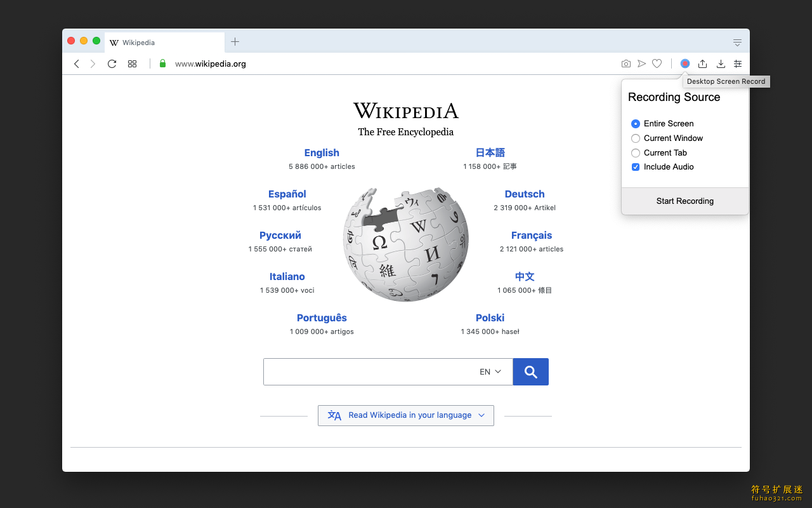Viewport: 812px width, 508px height.
Task: Click The Free Encyclopedia subtitle
Action: 406,132
